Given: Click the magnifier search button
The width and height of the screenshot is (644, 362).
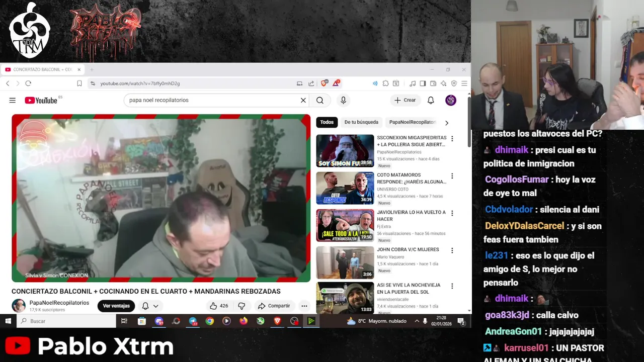Looking at the screenshot, I should tap(320, 100).
